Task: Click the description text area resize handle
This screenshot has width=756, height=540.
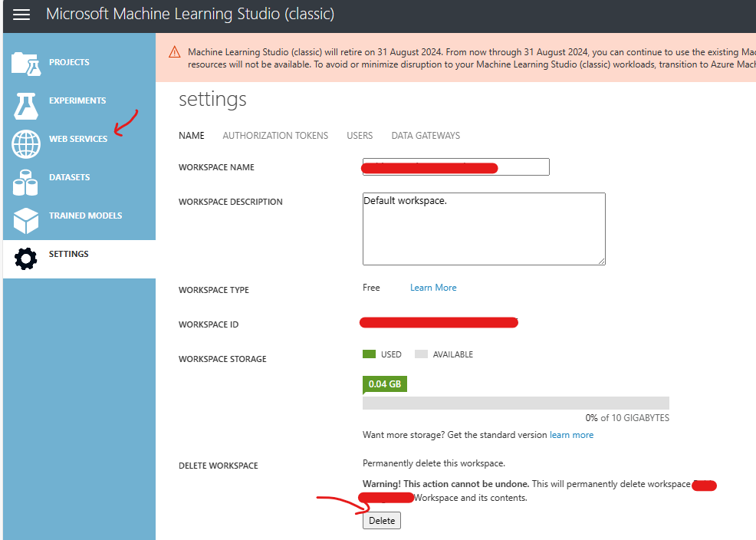Action: [602, 262]
